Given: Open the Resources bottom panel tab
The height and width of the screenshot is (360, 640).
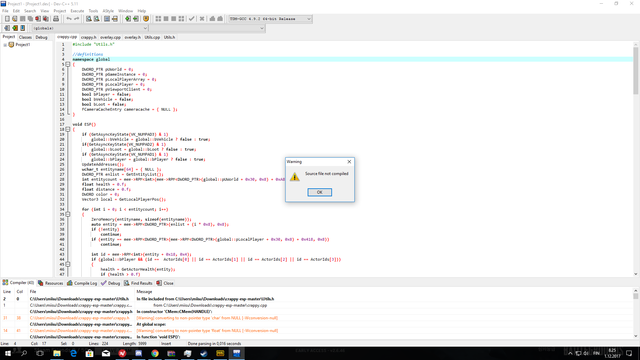Looking at the screenshot, I should (x=51, y=283).
